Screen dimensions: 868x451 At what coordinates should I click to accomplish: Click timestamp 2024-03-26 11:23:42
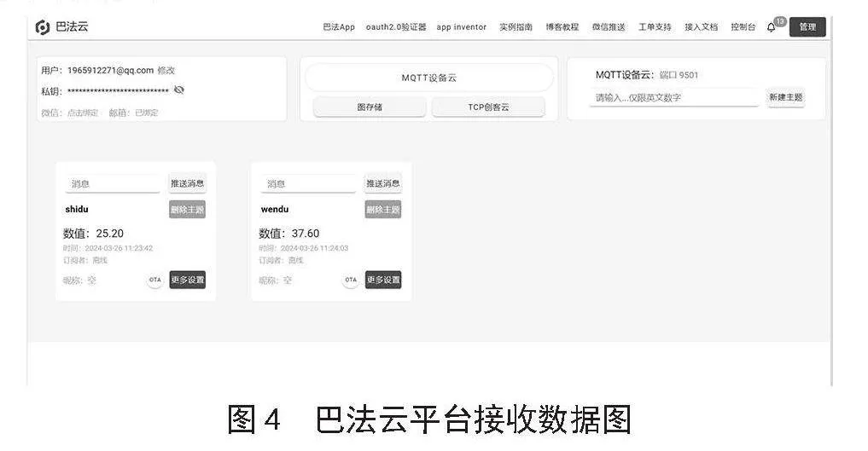(119, 248)
